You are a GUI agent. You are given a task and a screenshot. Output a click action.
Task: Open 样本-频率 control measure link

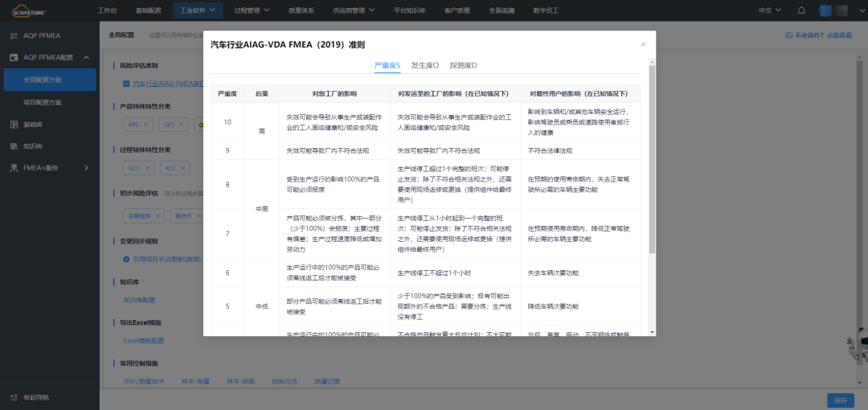[x=241, y=382]
